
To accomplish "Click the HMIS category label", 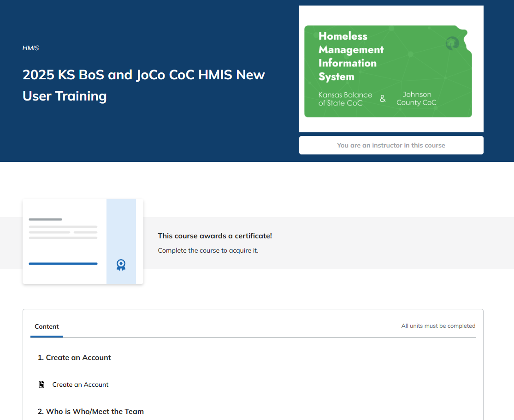I will 30,48.
